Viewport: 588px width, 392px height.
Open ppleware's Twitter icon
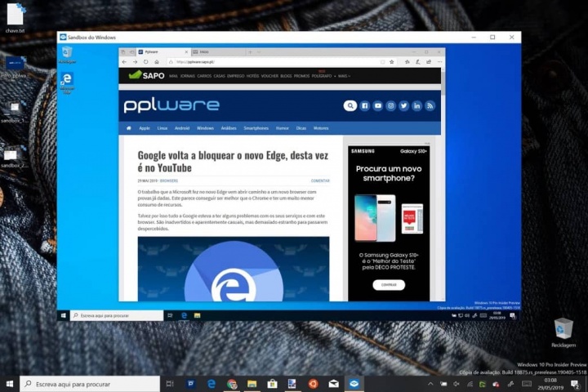(404, 105)
